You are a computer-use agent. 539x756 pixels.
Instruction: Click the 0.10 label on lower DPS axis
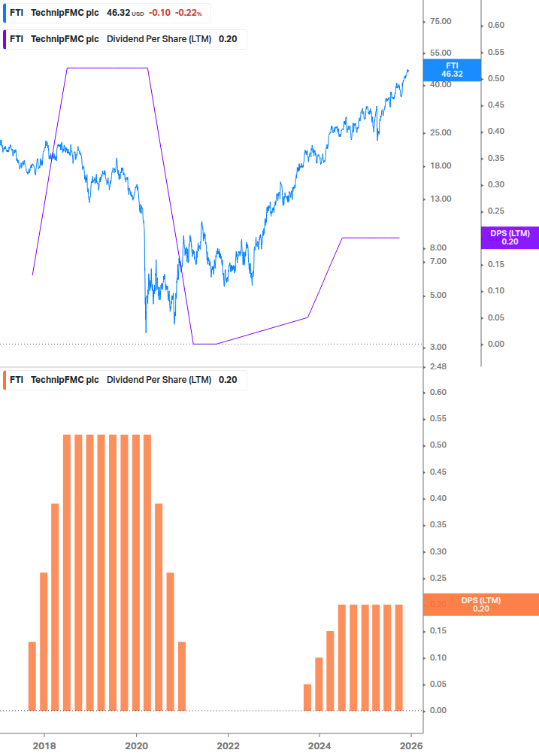438,657
